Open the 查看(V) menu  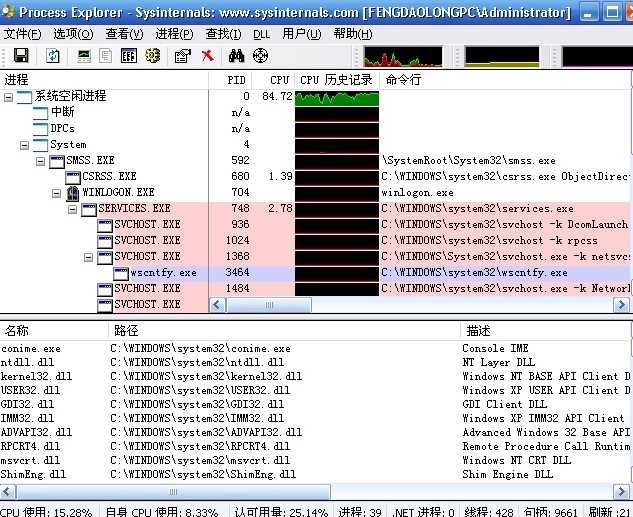click(x=124, y=34)
